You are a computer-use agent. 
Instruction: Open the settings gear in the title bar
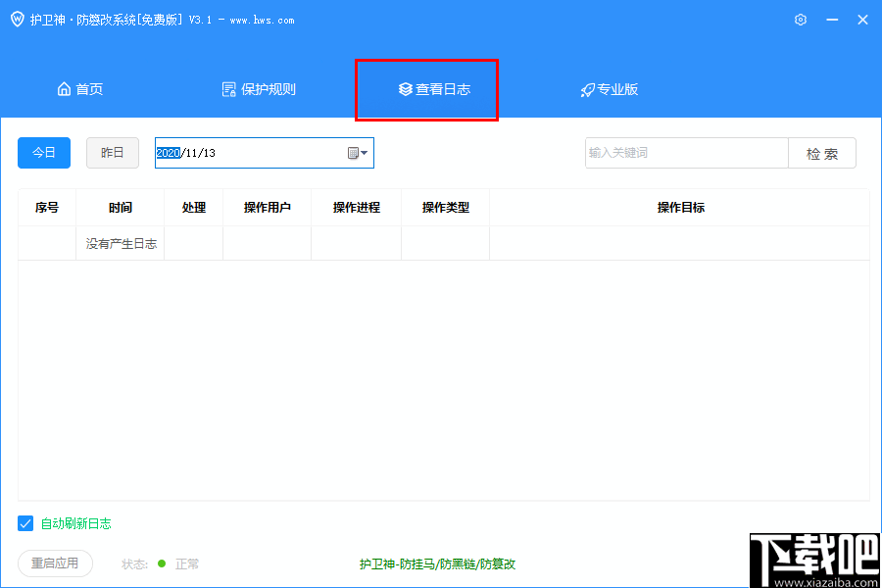coord(800,19)
